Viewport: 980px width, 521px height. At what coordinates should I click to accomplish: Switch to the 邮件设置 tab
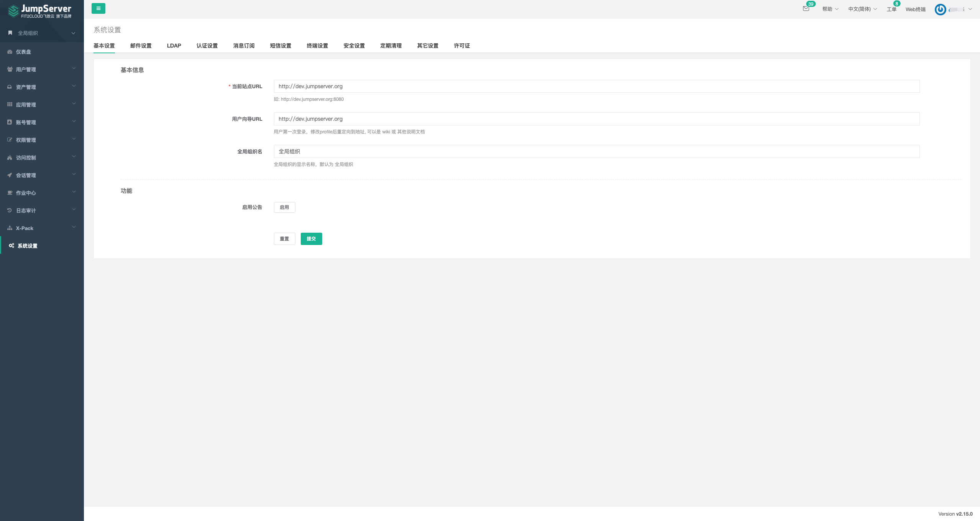(x=141, y=46)
